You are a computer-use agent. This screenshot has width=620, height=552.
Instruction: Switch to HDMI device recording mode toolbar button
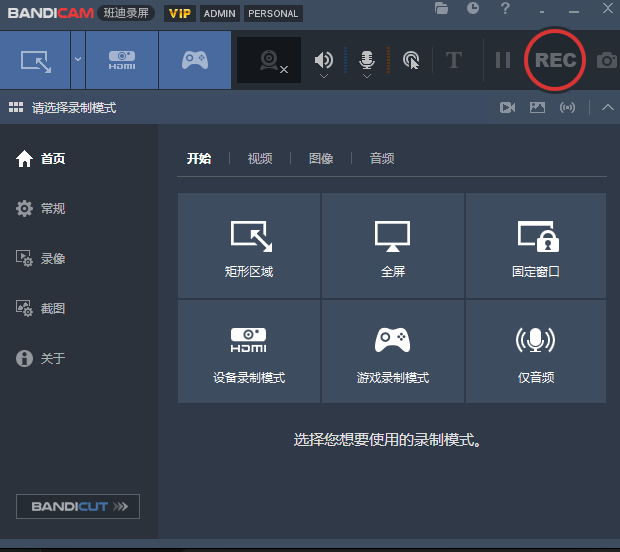(122, 60)
